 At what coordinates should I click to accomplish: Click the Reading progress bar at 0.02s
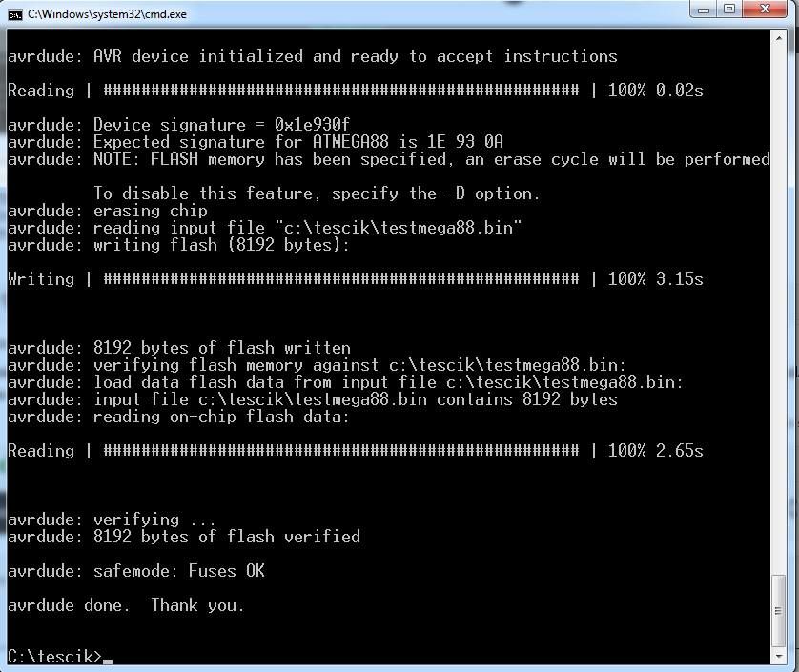tap(356, 91)
